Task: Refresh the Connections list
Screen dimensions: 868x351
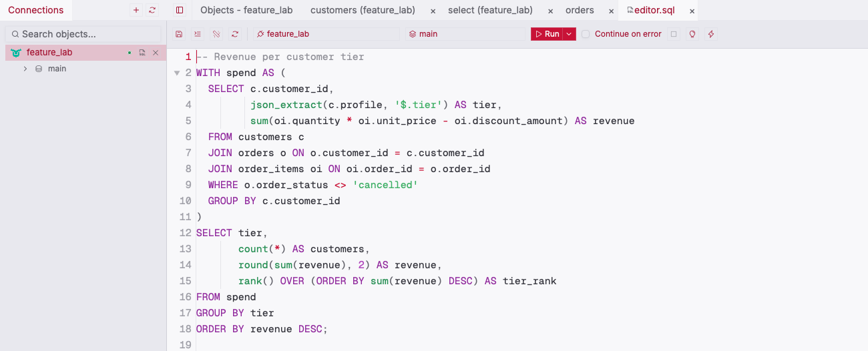Action: [152, 10]
